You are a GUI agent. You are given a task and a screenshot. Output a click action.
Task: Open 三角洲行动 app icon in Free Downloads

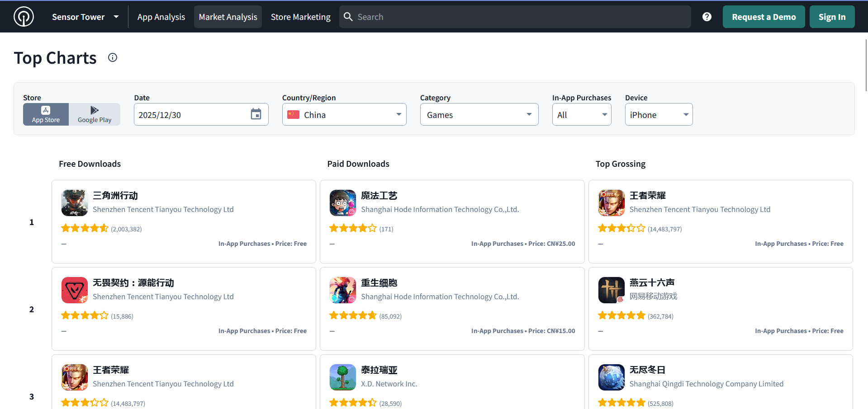pyautogui.click(x=75, y=203)
